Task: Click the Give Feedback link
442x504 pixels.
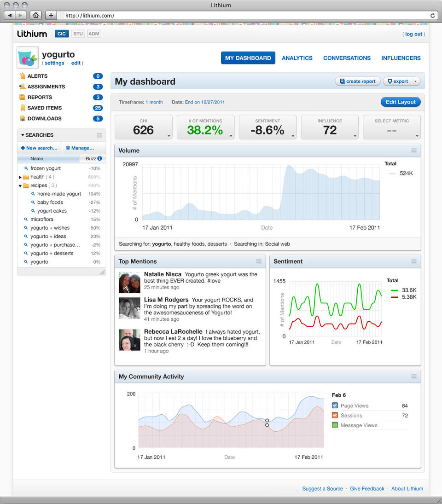Action: coord(367,488)
